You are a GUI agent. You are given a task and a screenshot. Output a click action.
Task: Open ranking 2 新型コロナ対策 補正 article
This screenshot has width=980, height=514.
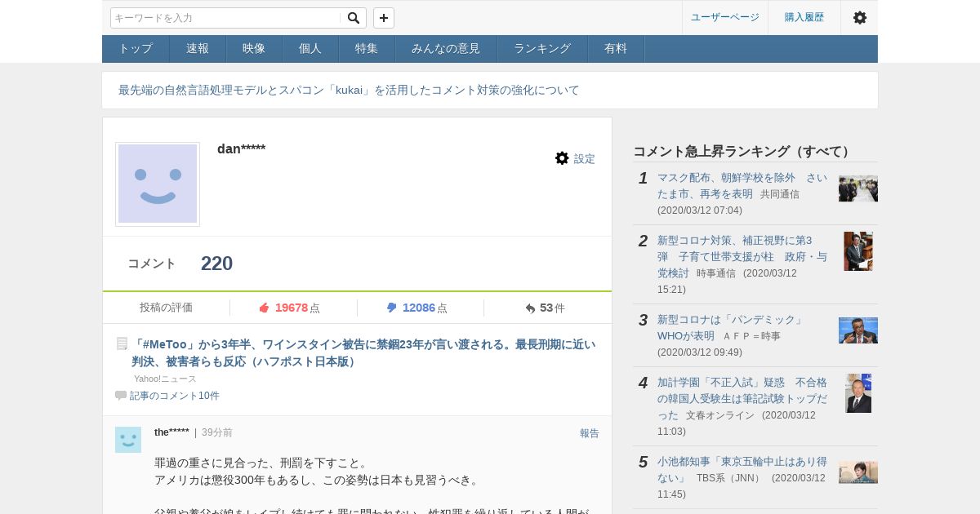pyautogui.click(x=742, y=256)
